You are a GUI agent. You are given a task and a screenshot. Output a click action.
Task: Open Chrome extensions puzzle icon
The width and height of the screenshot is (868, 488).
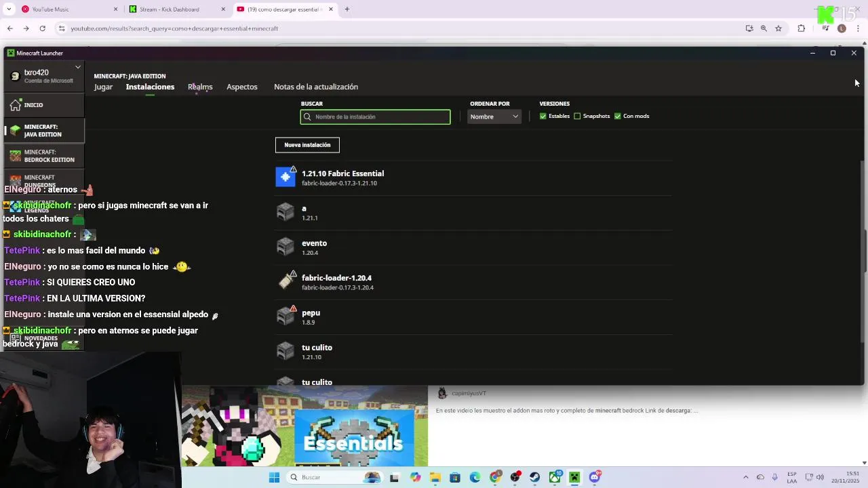[x=802, y=28]
